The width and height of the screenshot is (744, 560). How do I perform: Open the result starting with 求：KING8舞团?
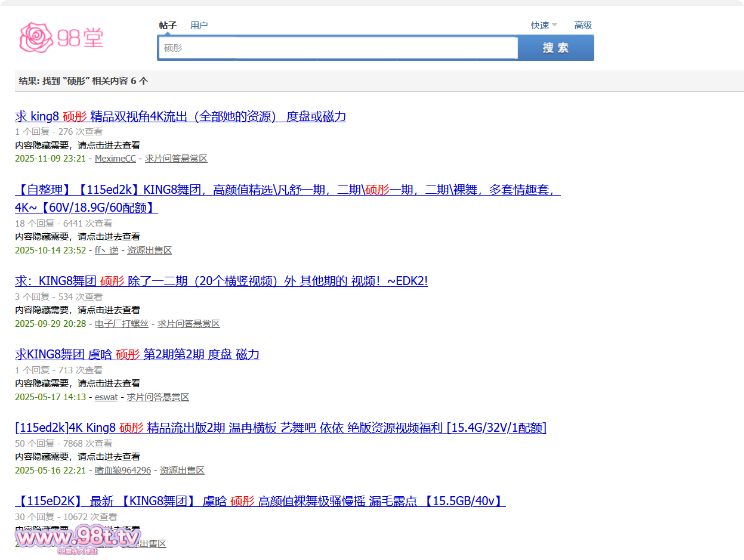(221, 281)
